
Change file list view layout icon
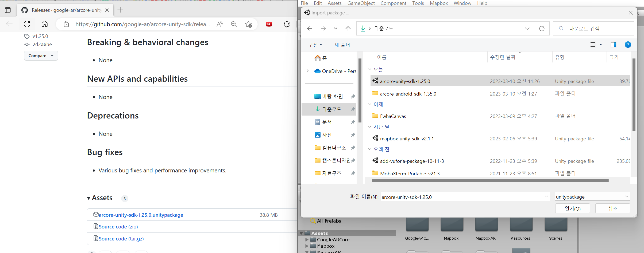(x=593, y=45)
